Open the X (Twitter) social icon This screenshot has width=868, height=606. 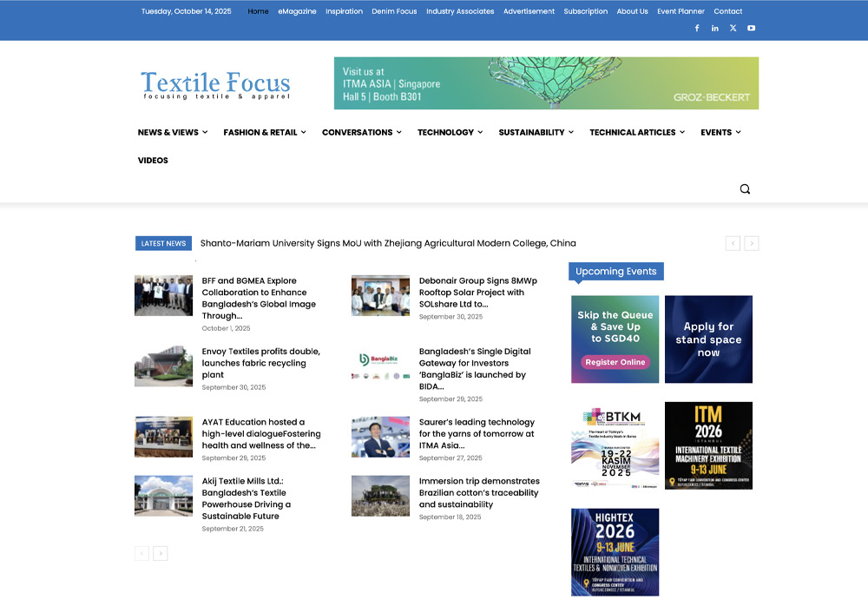(733, 28)
